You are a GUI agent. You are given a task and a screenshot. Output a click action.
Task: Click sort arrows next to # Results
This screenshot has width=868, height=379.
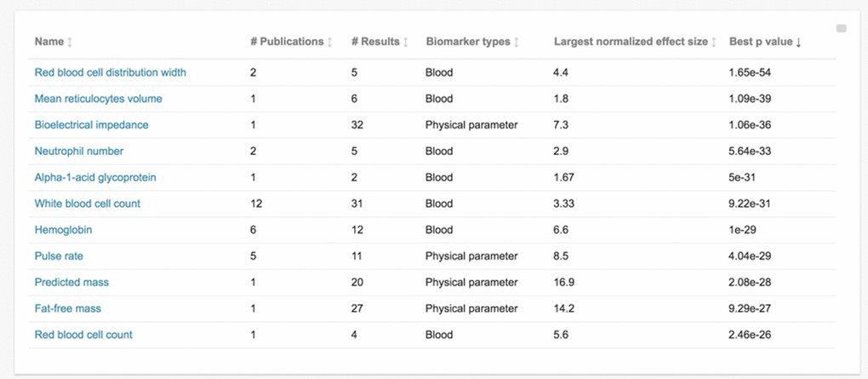pos(406,43)
